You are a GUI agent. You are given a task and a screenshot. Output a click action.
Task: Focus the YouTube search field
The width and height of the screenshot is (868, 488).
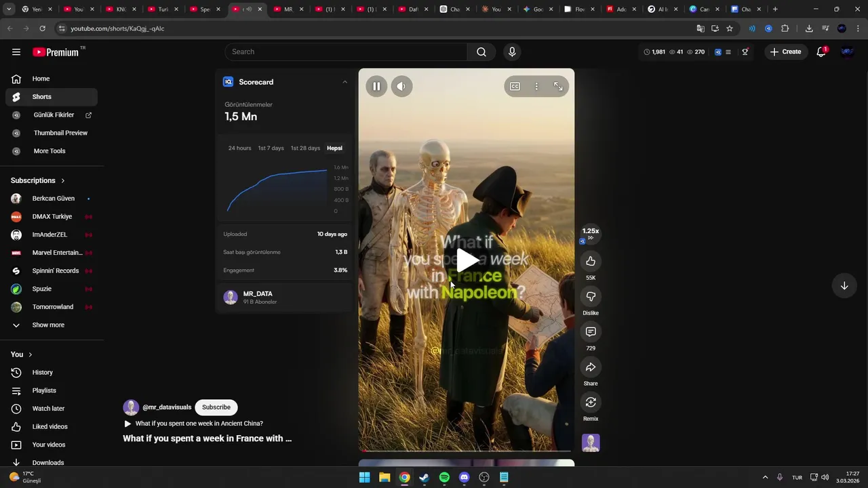pyautogui.click(x=346, y=52)
